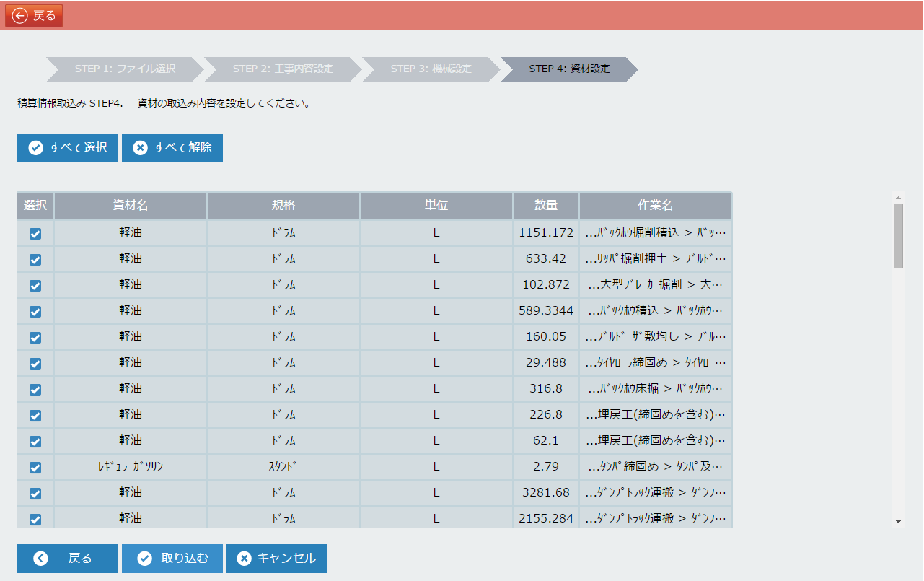Click the 資材名 column header

131,206
